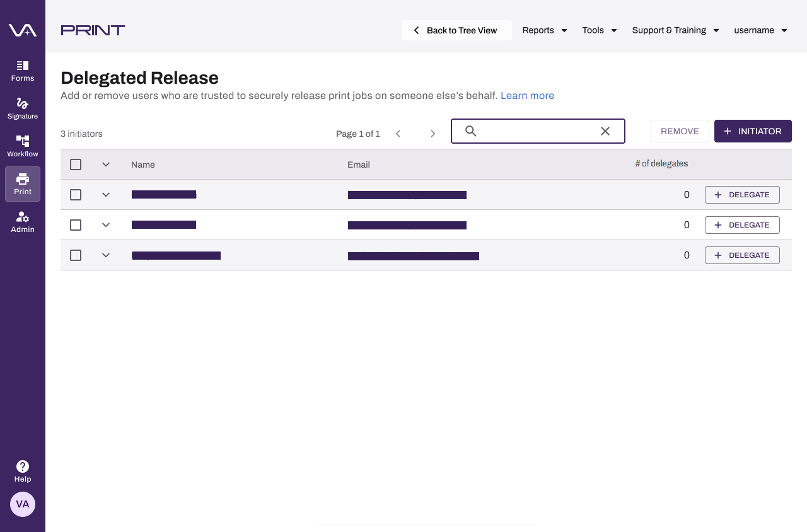Open the Learn more link
The width and height of the screenshot is (807, 532).
coord(527,96)
